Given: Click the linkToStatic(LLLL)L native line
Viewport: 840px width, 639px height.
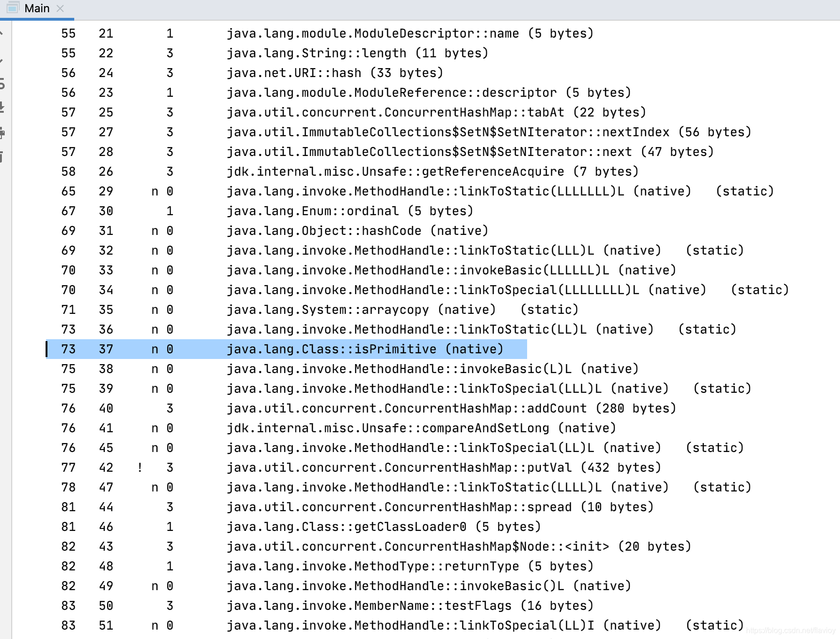Looking at the screenshot, I should (x=489, y=487).
